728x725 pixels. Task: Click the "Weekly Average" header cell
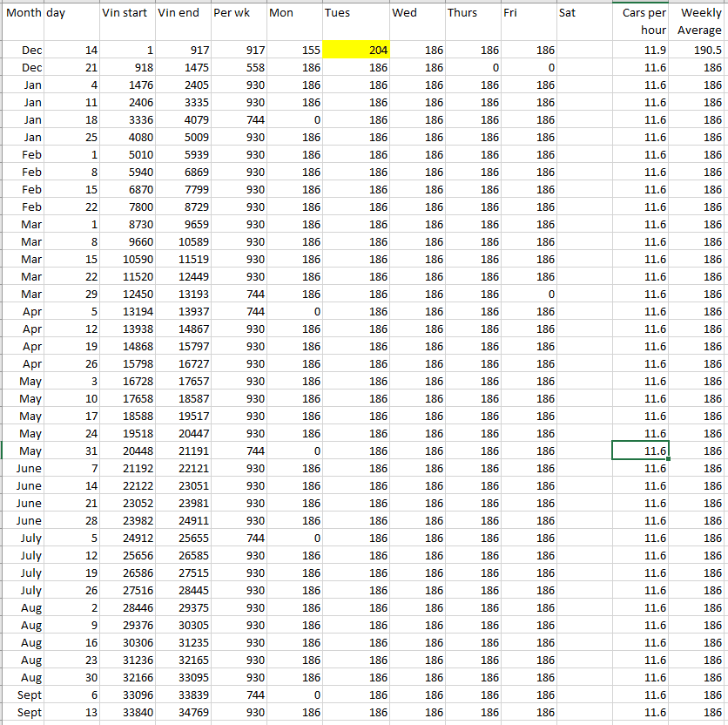pos(698,22)
